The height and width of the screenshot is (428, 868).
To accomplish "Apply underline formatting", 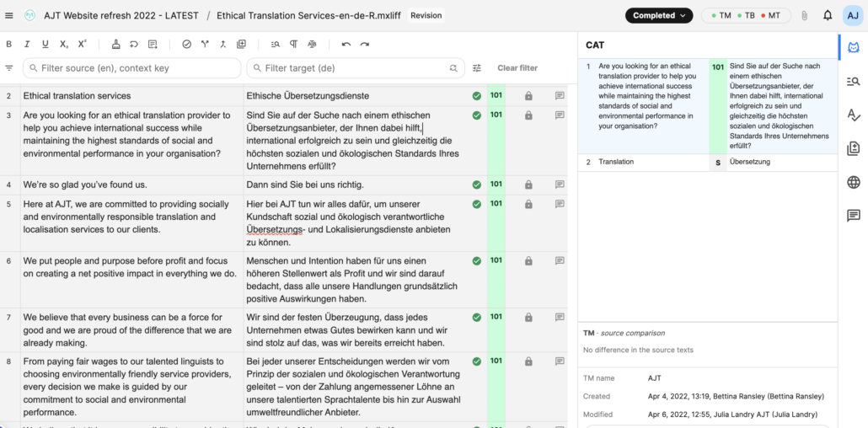I will point(46,45).
